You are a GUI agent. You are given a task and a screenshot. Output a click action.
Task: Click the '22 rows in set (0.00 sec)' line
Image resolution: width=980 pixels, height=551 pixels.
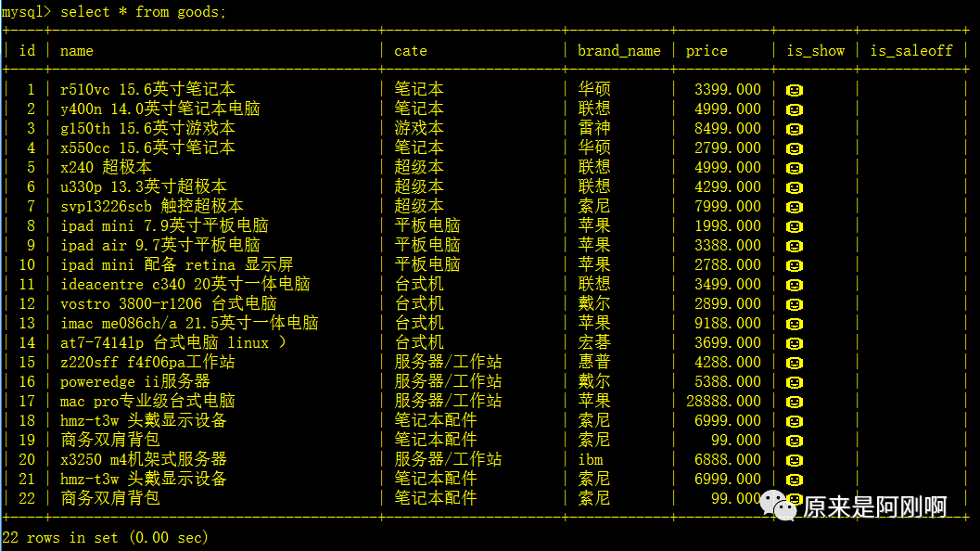click(x=105, y=537)
